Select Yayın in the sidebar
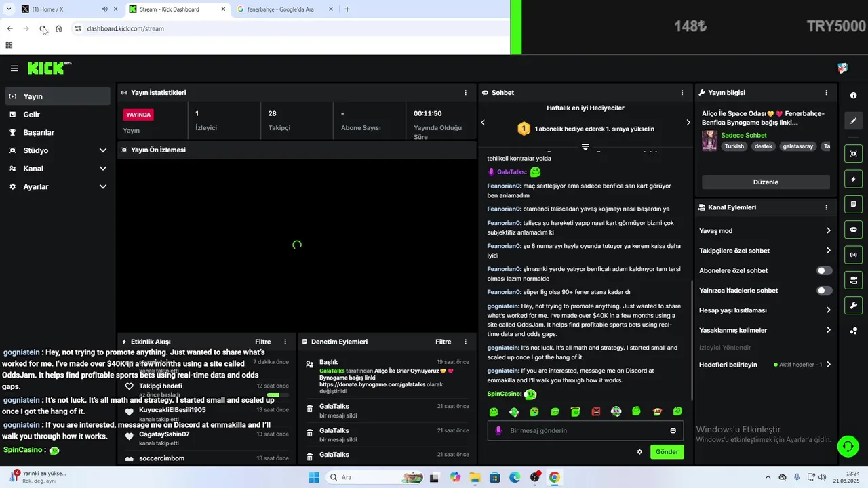 click(x=58, y=96)
